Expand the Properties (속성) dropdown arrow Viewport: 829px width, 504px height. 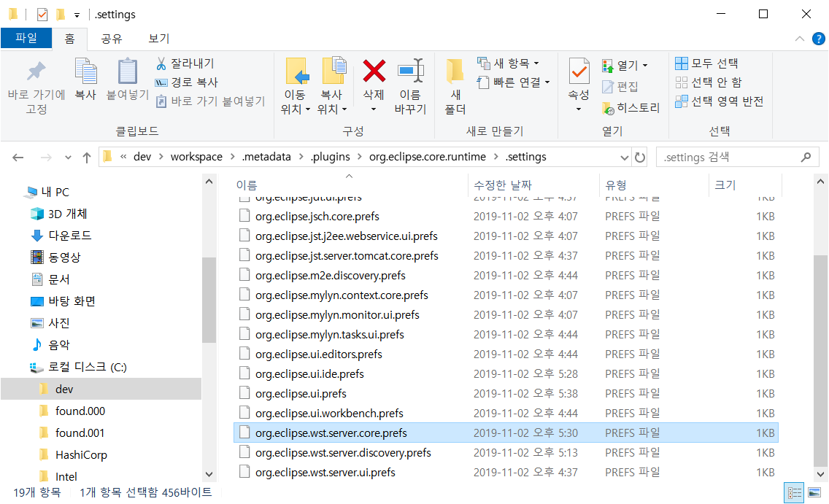click(579, 109)
